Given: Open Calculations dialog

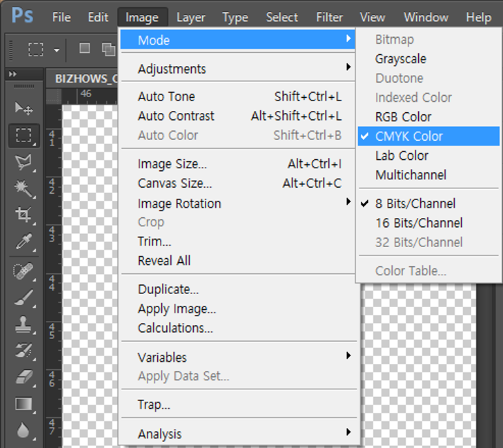Looking at the screenshot, I should [237, 328].
